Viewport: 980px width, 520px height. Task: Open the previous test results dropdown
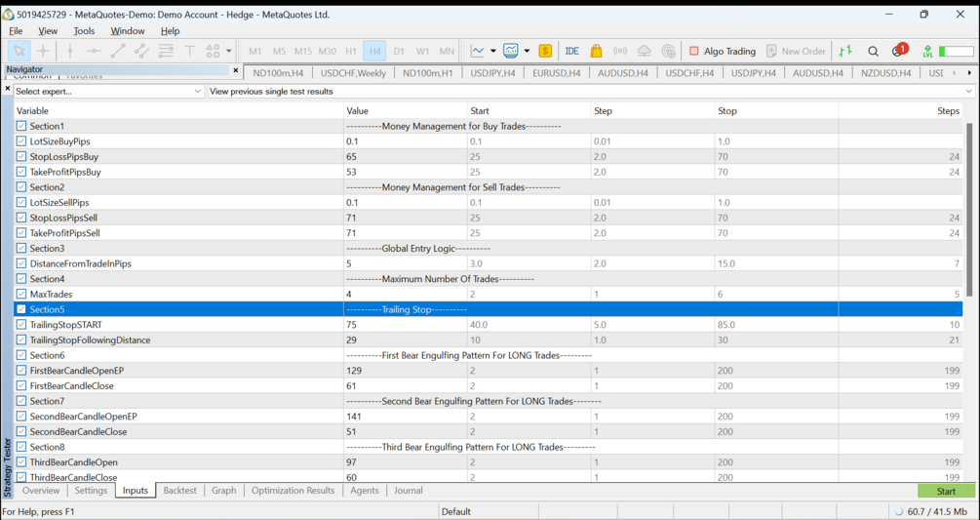click(x=591, y=92)
